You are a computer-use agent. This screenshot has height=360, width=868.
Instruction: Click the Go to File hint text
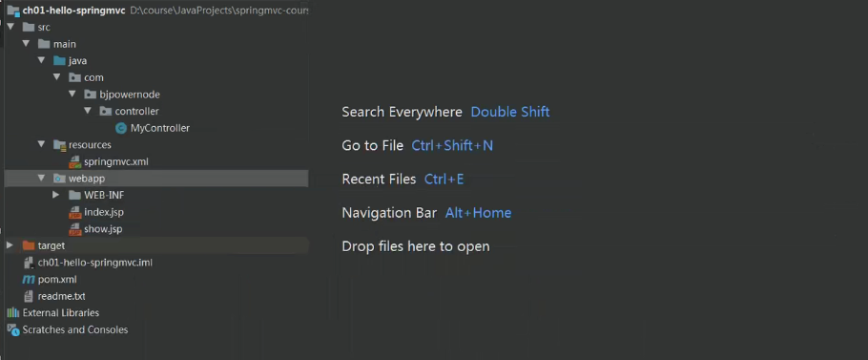(x=373, y=146)
